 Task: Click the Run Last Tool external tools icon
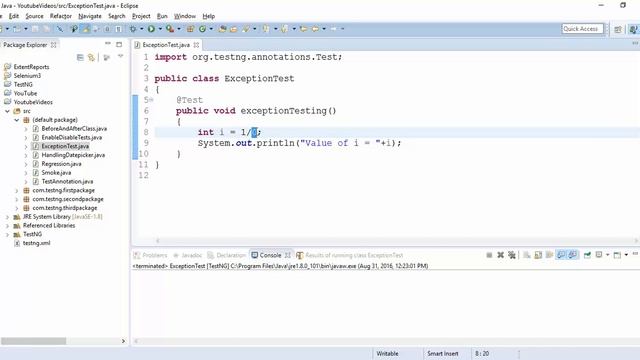170,29
